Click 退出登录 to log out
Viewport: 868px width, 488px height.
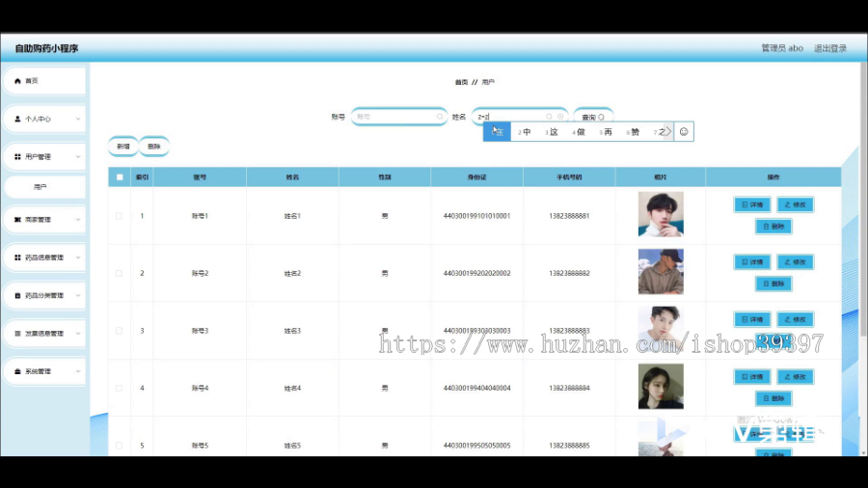829,48
